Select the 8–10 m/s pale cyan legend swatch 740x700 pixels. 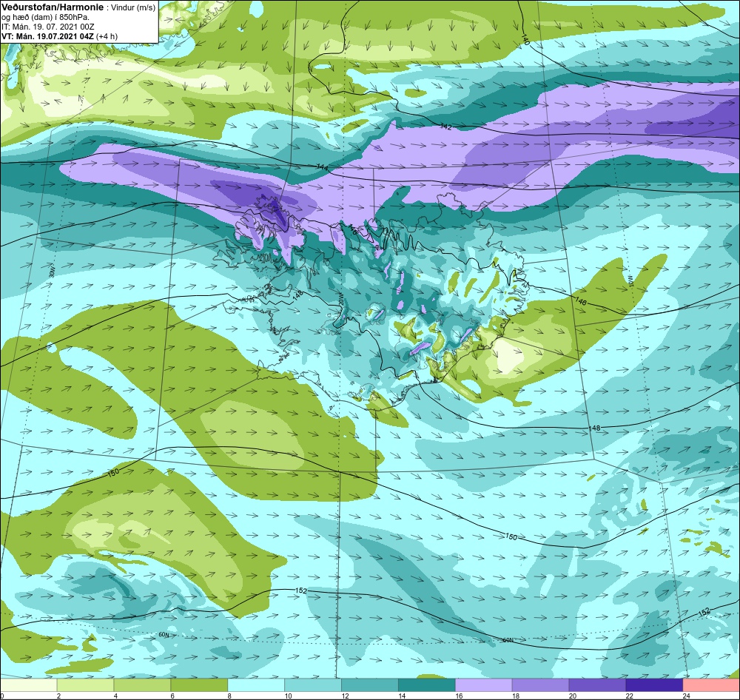click(x=256, y=685)
